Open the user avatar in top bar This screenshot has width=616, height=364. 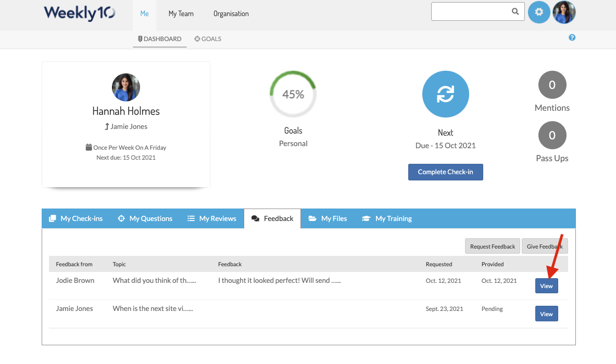pyautogui.click(x=564, y=12)
